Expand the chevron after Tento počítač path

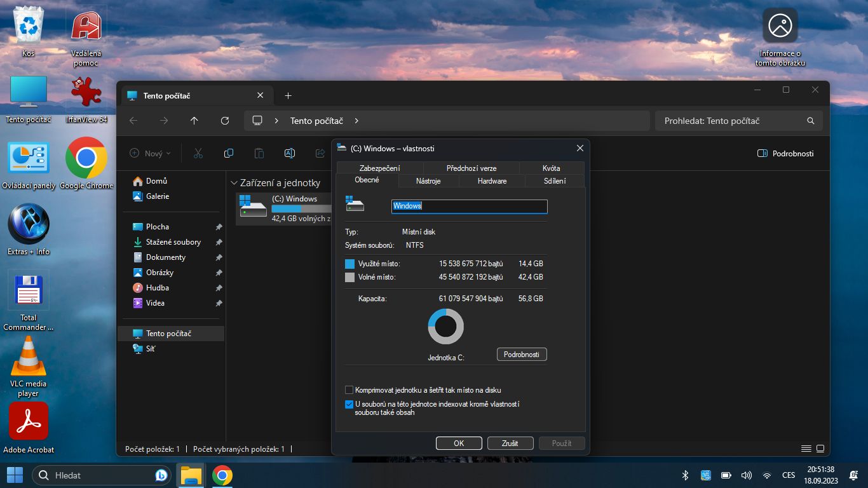(356, 121)
